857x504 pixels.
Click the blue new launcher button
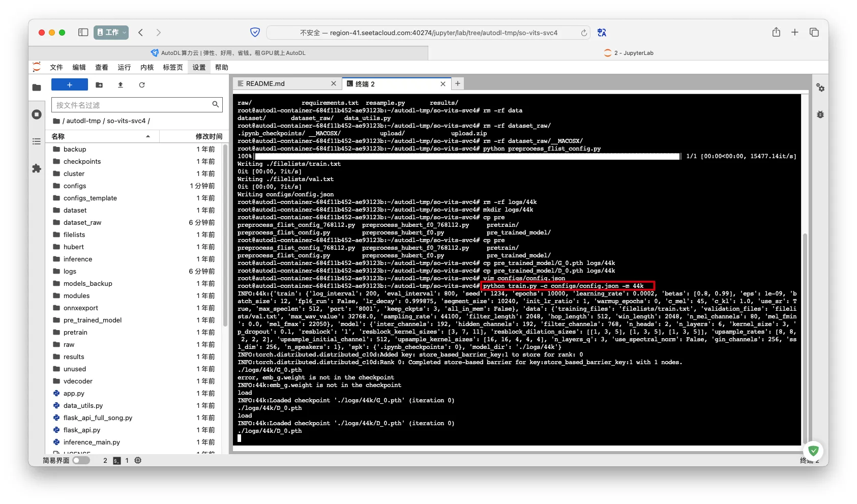point(70,85)
